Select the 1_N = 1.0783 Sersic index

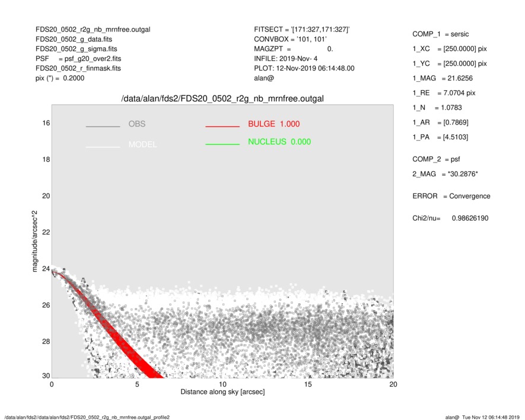click(437, 108)
